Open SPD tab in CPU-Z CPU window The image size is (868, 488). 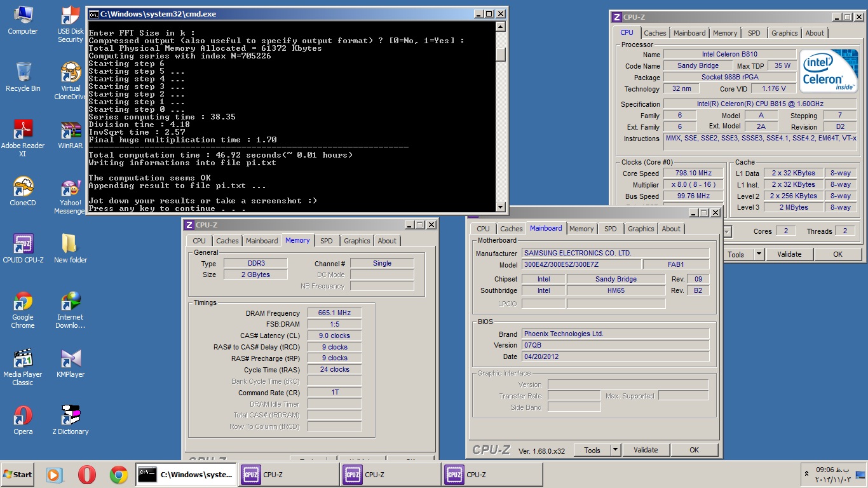click(754, 33)
